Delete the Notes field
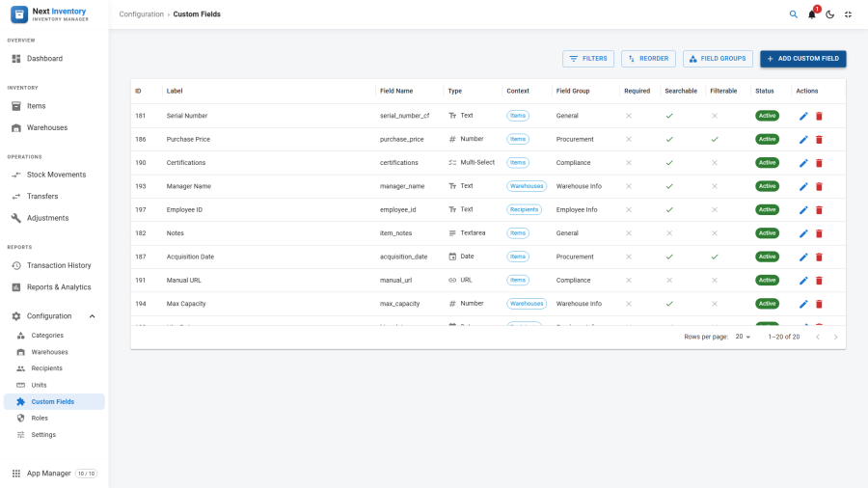This screenshot has height=488, width=868. (819, 233)
